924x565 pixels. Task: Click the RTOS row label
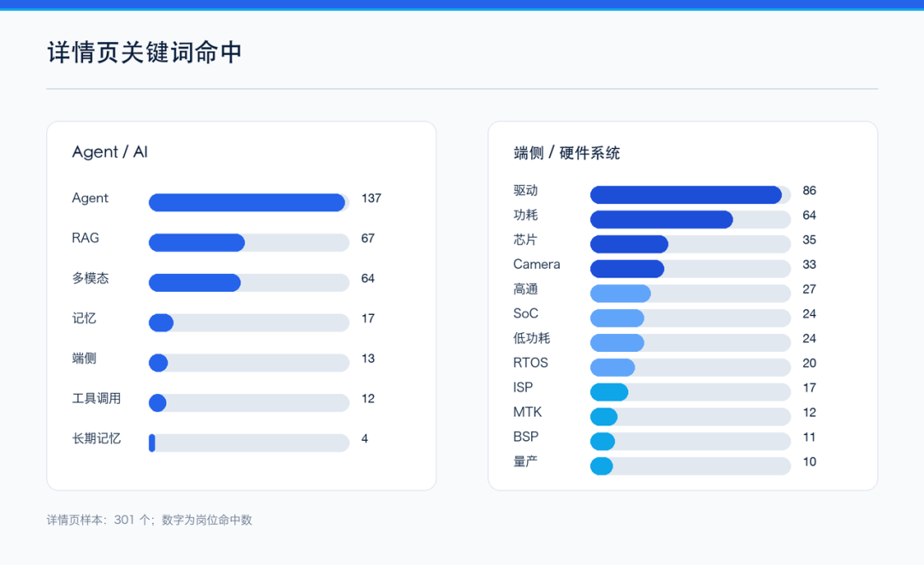[530, 363]
